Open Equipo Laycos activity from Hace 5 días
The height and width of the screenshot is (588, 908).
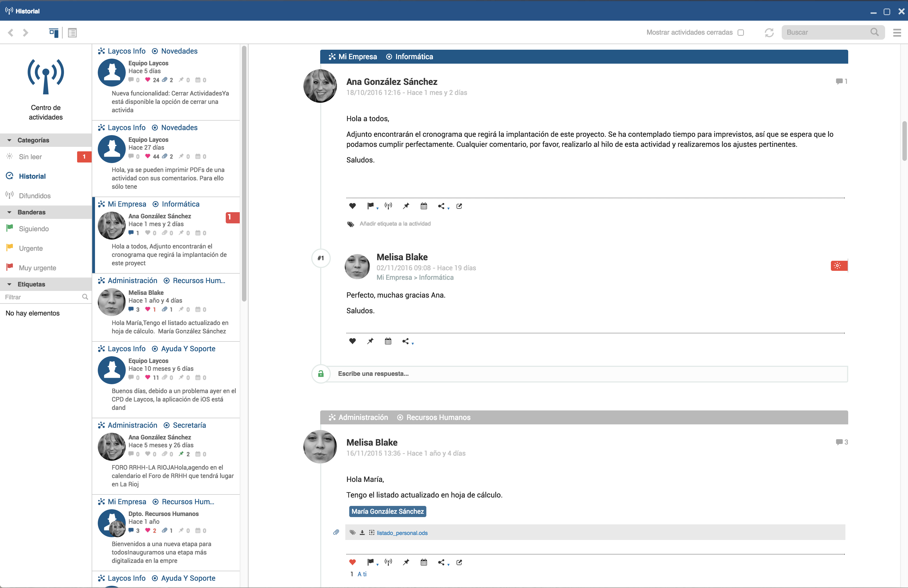click(x=166, y=82)
